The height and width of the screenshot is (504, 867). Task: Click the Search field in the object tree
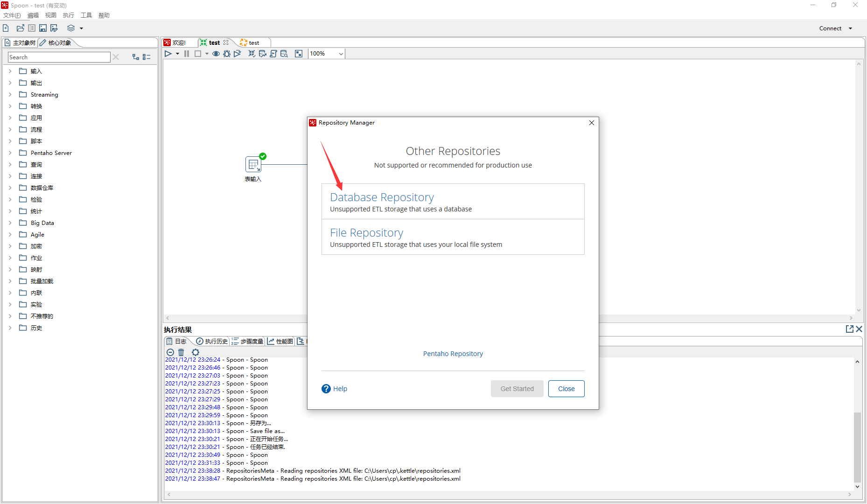click(x=59, y=57)
